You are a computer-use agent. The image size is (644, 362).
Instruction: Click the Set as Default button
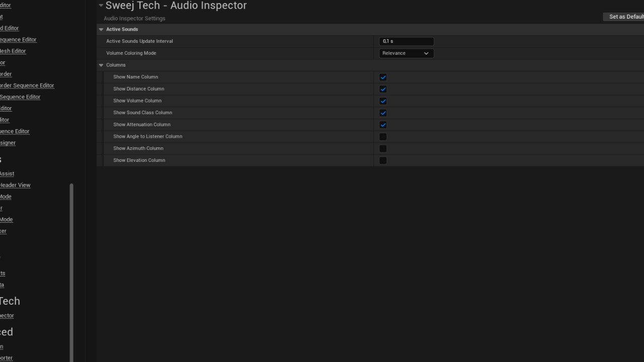click(624, 17)
